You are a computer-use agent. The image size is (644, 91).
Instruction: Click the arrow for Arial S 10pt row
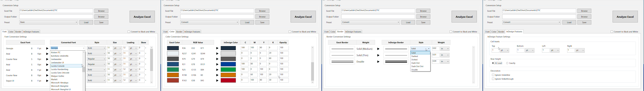(47, 65)
